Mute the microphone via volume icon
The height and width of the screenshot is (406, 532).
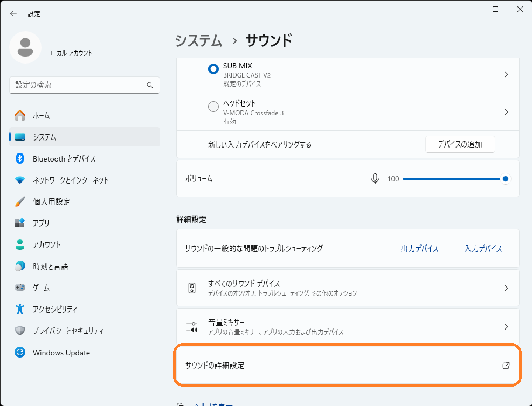(375, 179)
